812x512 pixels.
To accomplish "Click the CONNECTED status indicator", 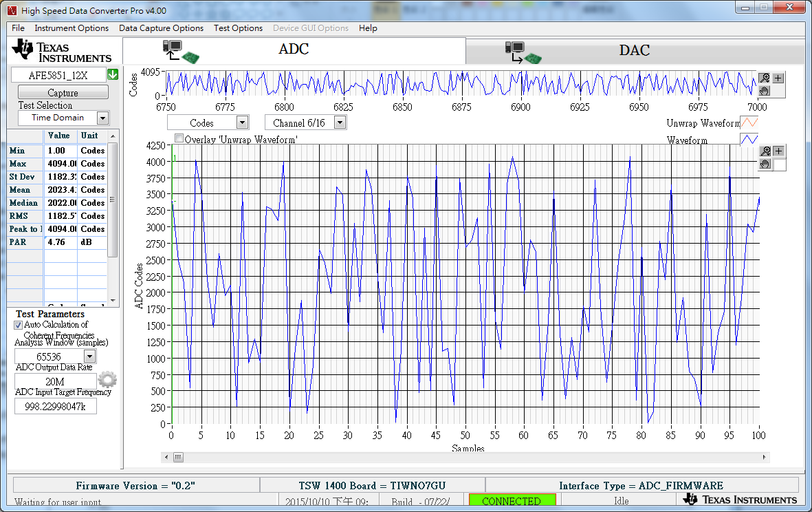I will [x=512, y=500].
